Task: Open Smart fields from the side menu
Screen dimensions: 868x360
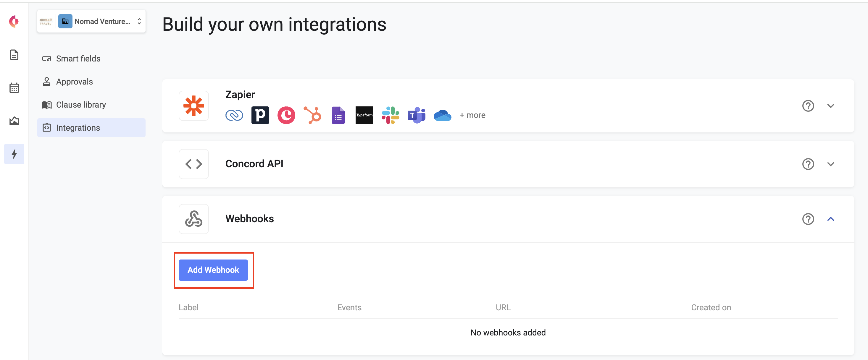Action: (x=78, y=58)
